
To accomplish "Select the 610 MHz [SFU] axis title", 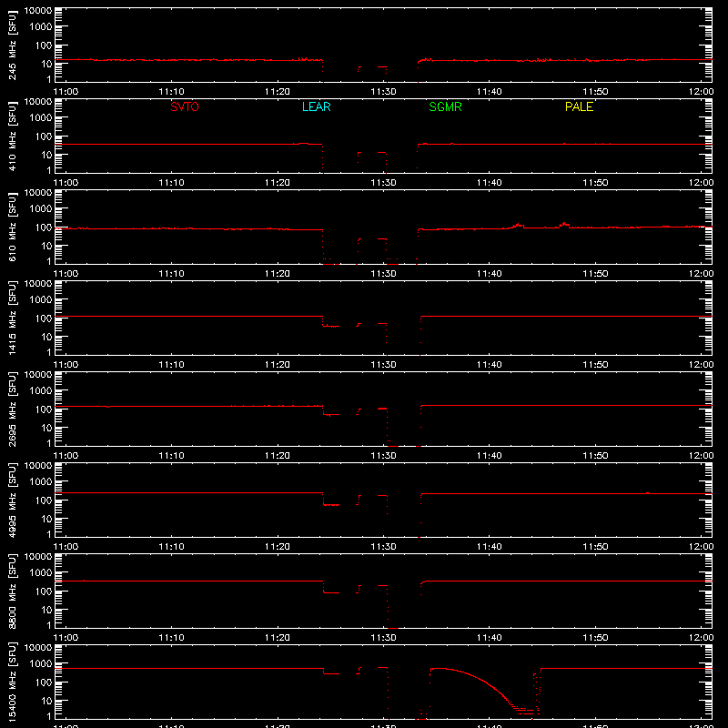I will point(13,227).
